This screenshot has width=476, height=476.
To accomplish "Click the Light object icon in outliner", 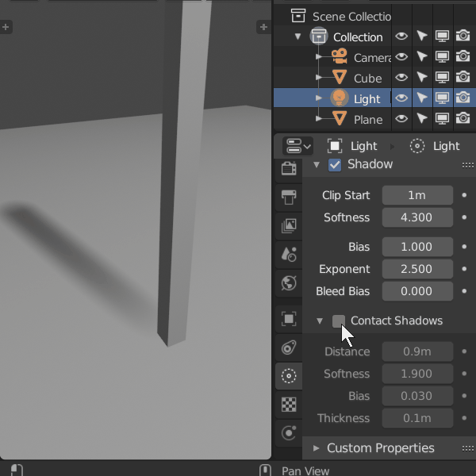I will 339,98.
